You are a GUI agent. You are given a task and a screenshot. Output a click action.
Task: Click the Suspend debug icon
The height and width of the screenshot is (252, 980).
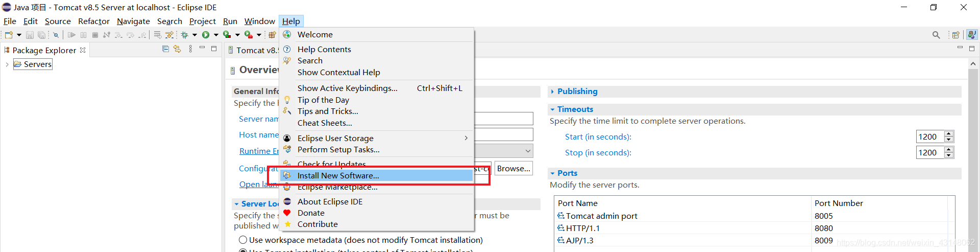(x=83, y=35)
